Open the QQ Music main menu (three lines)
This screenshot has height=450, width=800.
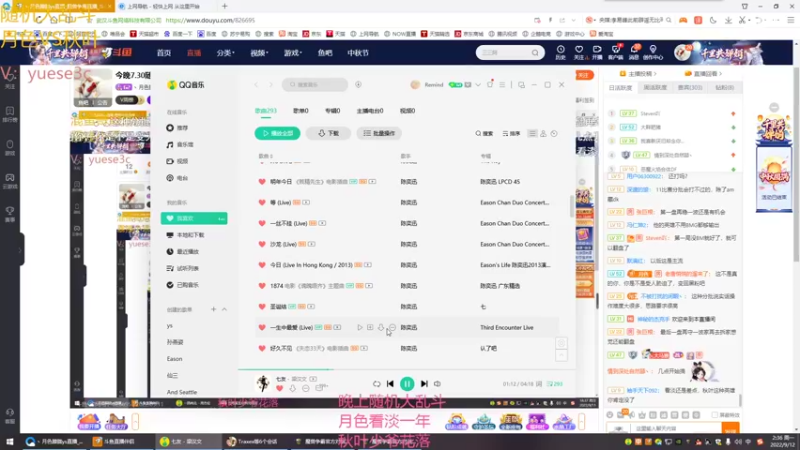[502, 85]
